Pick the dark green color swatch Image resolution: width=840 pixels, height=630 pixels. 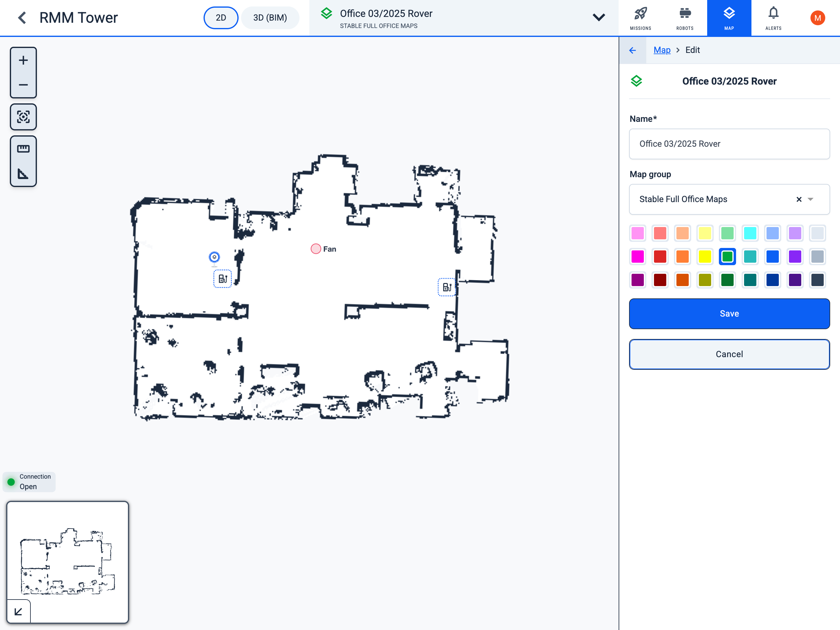point(727,280)
